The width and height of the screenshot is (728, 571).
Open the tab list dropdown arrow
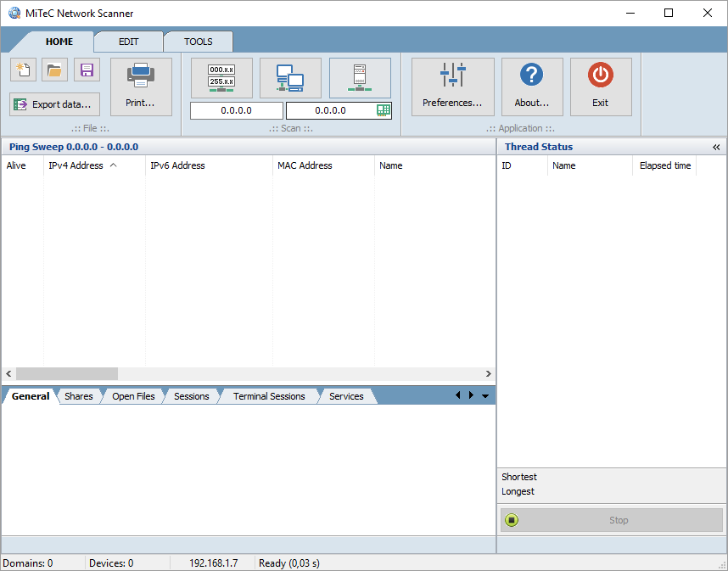point(484,395)
